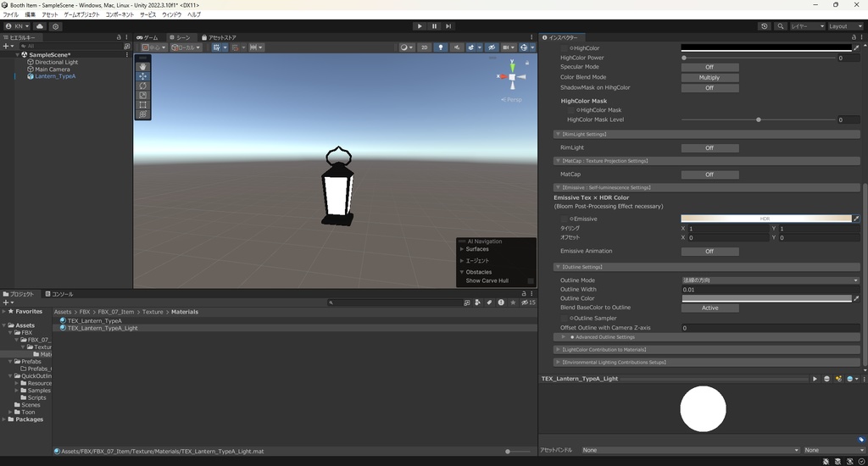The image size is (868, 466).
Task: Click Blend BaseColor to Outline Active button
Action: point(709,308)
